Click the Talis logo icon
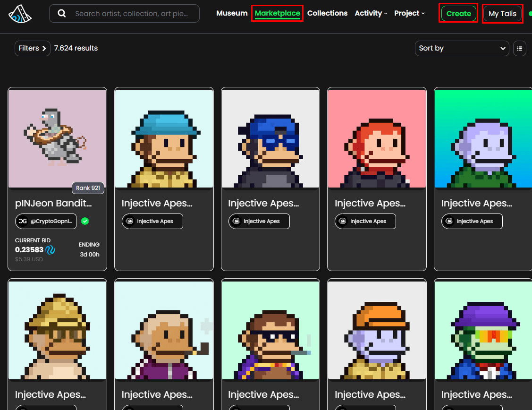This screenshot has width=532, height=410. coord(20,14)
